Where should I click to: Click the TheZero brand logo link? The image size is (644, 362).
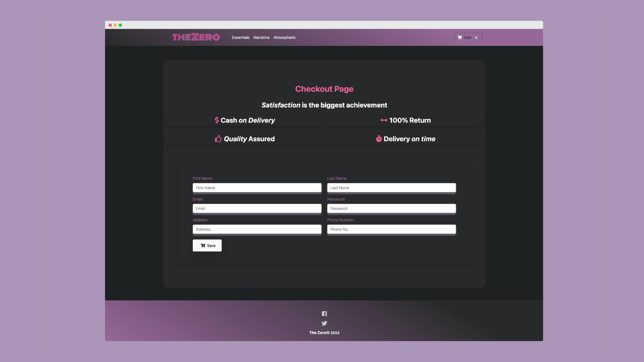(196, 37)
